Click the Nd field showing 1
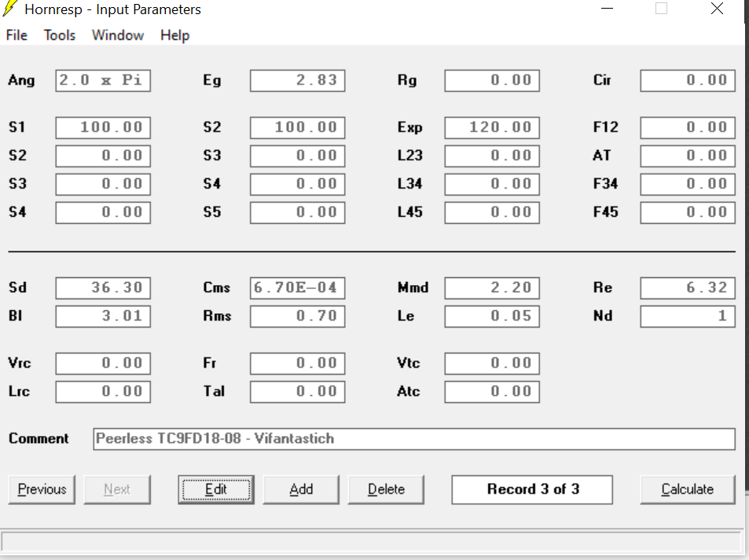Image resolution: width=749 pixels, height=560 pixels. 688,316
